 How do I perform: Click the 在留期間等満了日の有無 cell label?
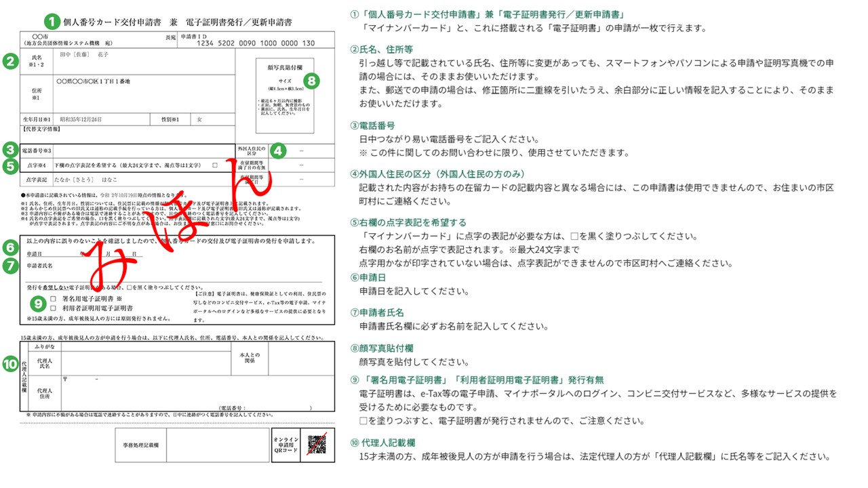pyautogui.click(x=252, y=165)
